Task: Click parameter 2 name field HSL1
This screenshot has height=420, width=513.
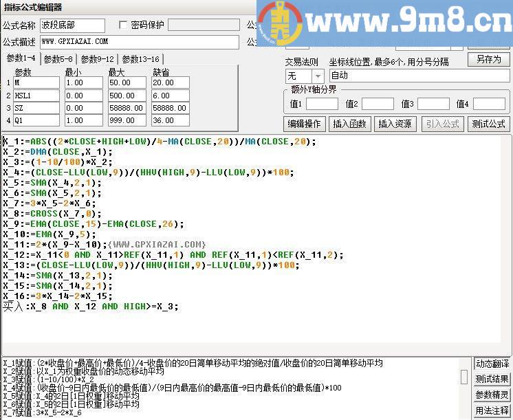Action: click(x=36, y=96)
